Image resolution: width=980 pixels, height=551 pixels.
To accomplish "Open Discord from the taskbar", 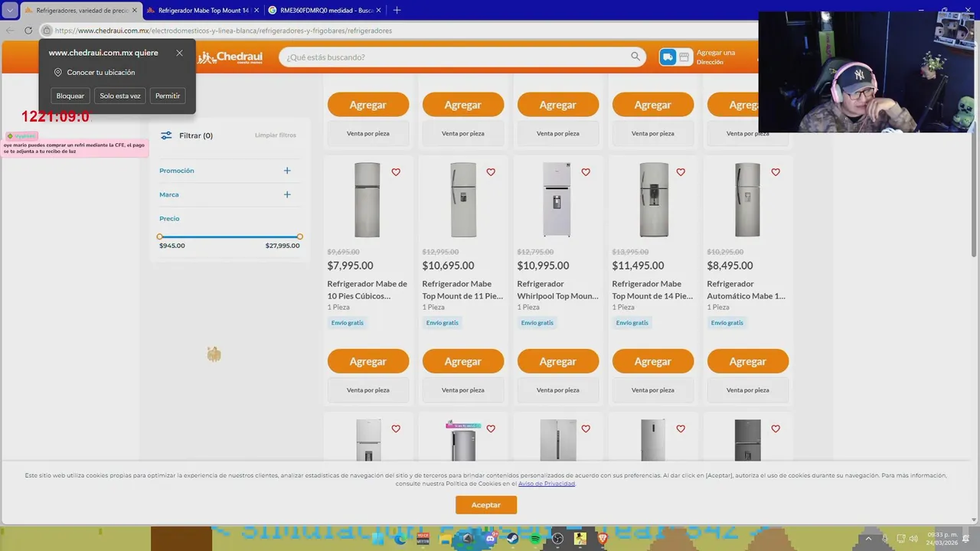I will point(491,539).
